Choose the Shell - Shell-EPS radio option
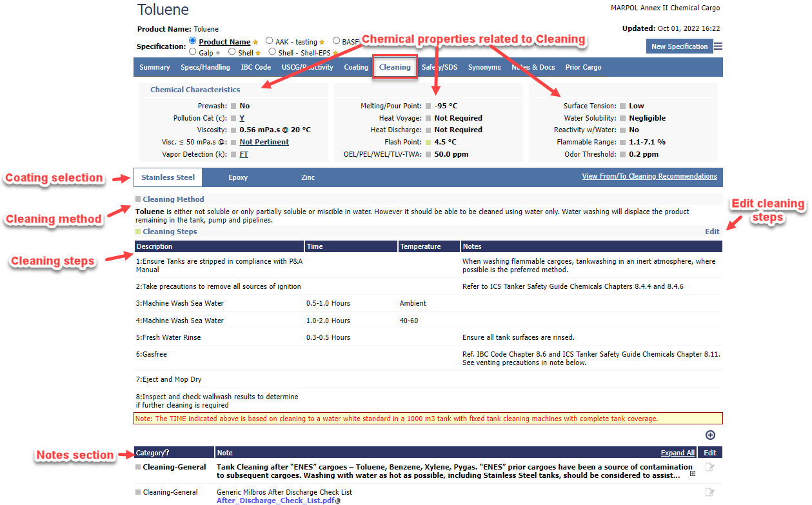 (x=272, y=52)
